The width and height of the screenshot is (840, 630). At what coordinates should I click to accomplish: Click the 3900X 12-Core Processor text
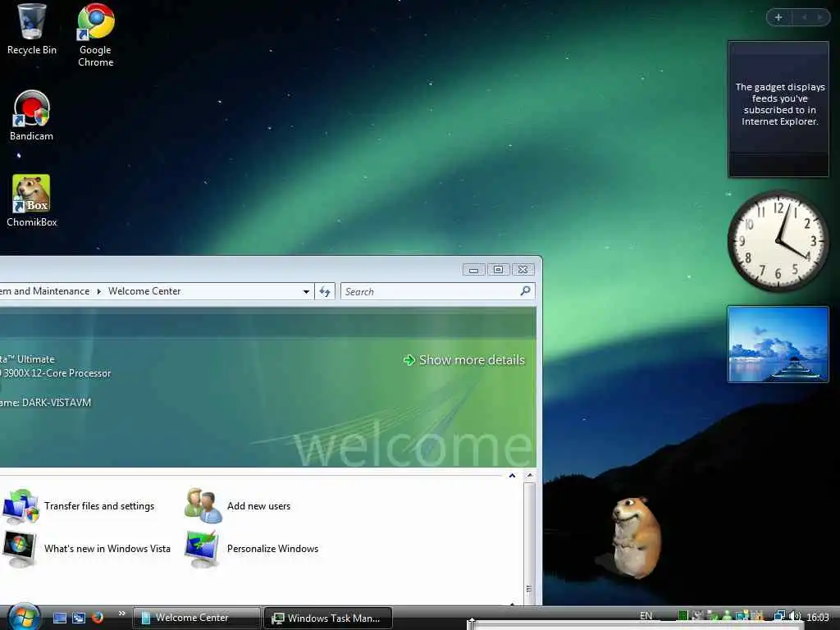pos(57,373)
